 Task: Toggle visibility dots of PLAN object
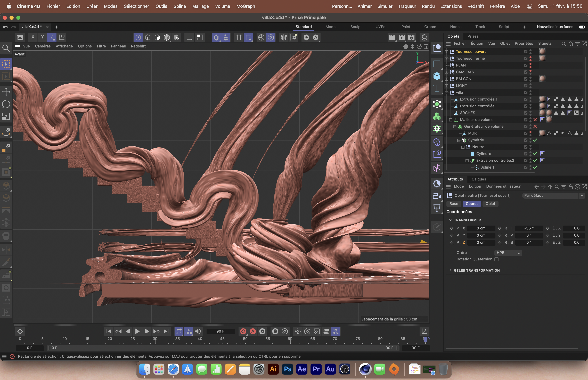pyautogui.click(x=530, y=65)
